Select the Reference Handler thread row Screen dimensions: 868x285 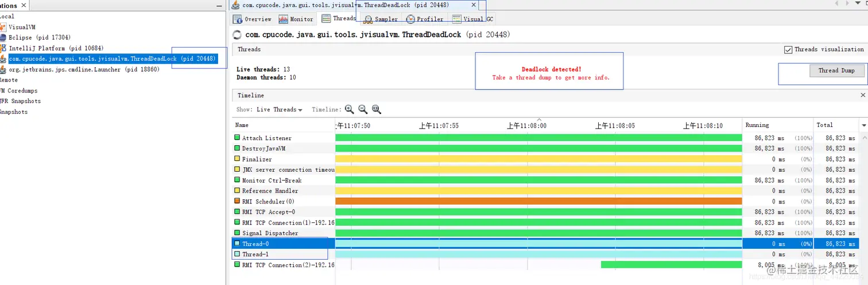click(x=545, y=191)
